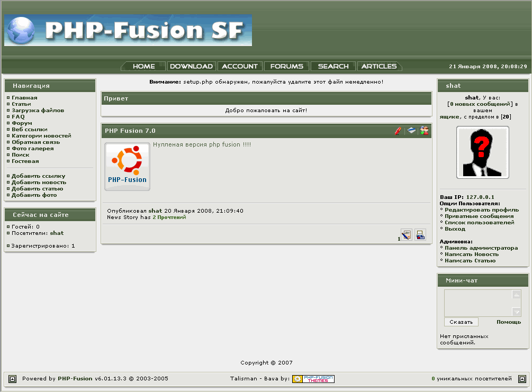Open the HOME tab in top navigation
The height and width of the screenshot is (392, 532).
(143, 66)
